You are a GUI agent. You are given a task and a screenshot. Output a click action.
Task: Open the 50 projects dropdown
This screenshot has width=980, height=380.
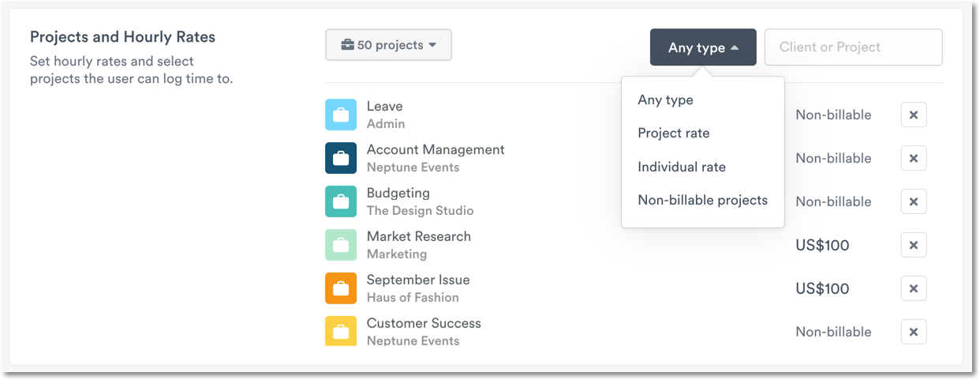[x=388, y=45]
